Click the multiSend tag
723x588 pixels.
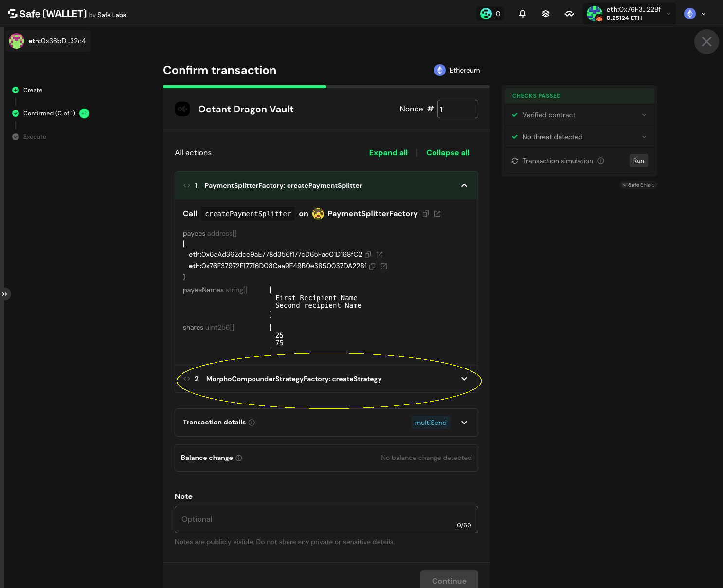431,423
